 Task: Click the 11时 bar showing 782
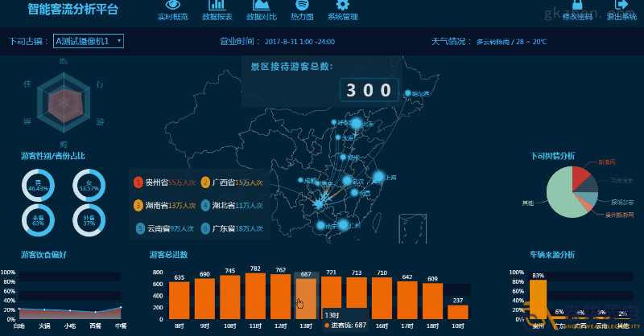point(255,296)
